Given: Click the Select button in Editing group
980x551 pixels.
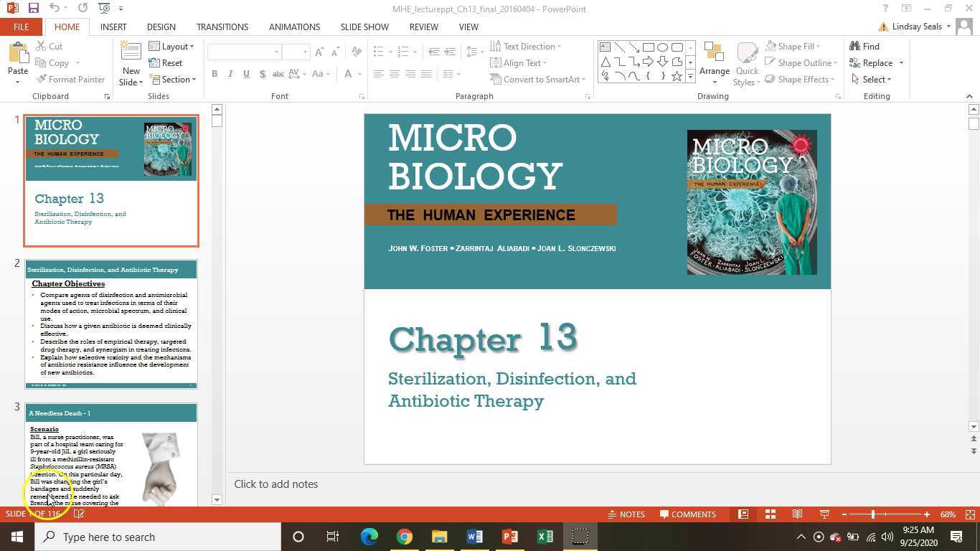Looking at the screenshot, I should [874, 79].
